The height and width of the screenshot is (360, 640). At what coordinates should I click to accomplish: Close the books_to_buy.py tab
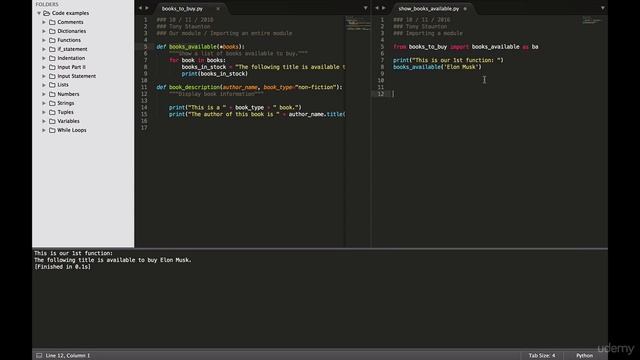click(218, 9)
